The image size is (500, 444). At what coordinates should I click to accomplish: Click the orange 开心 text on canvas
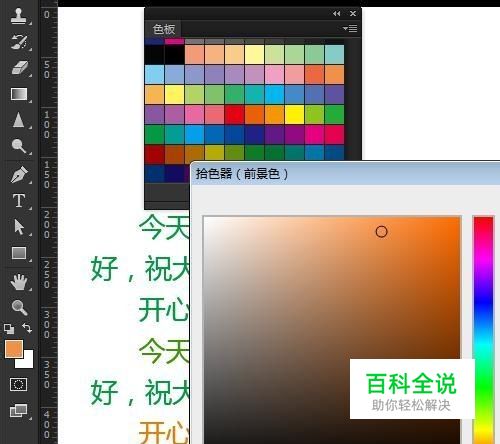163,432
